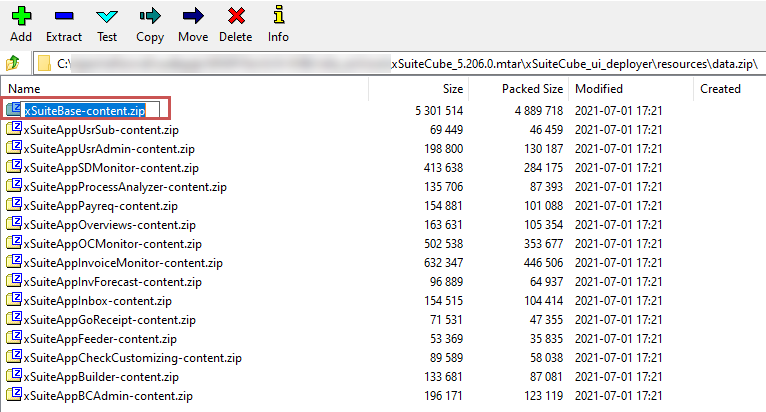
Task: Select xSuiteAppOverviews-content.zip file
Action: pyautogui.click(x=109, y=225)
